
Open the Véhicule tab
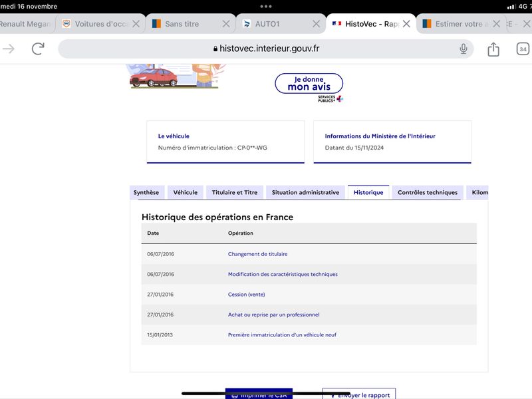click(x=186, y=192)
